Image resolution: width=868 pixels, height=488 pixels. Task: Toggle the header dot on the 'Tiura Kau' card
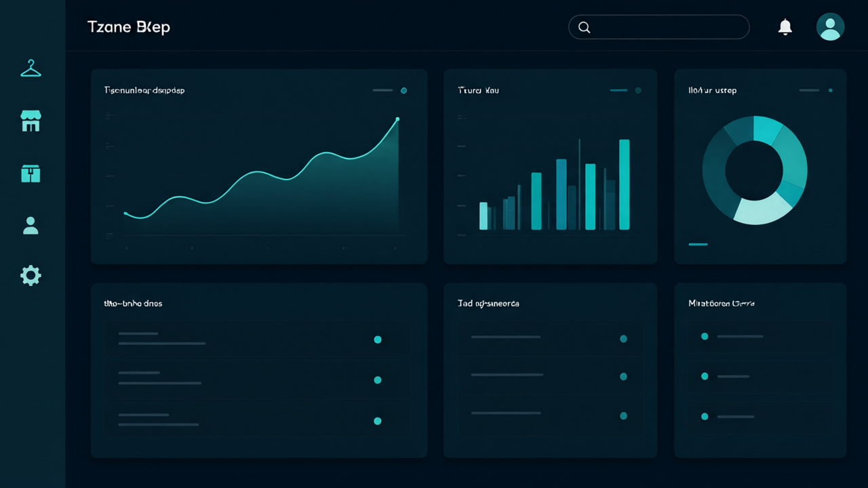pos(638,90)
